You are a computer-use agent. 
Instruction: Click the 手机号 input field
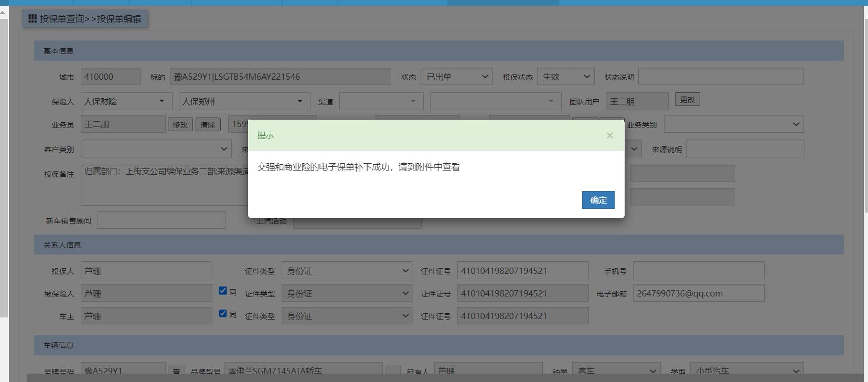(698, 271)
